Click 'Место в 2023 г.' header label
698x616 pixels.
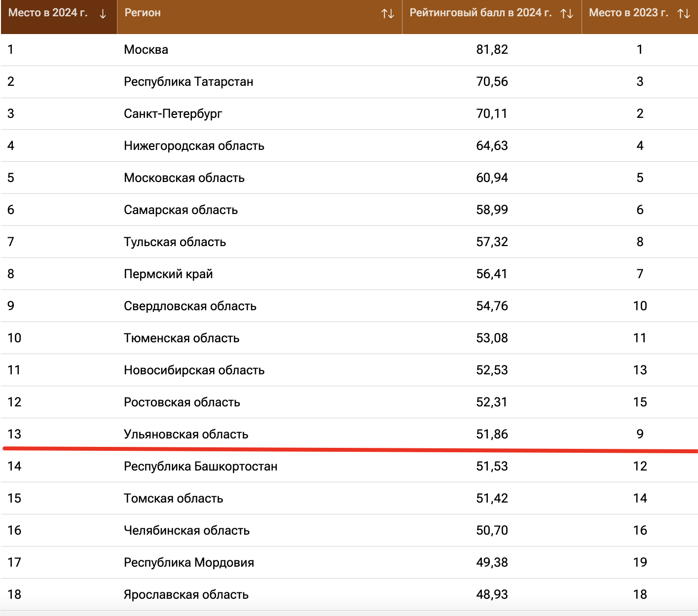coord(628,13)
